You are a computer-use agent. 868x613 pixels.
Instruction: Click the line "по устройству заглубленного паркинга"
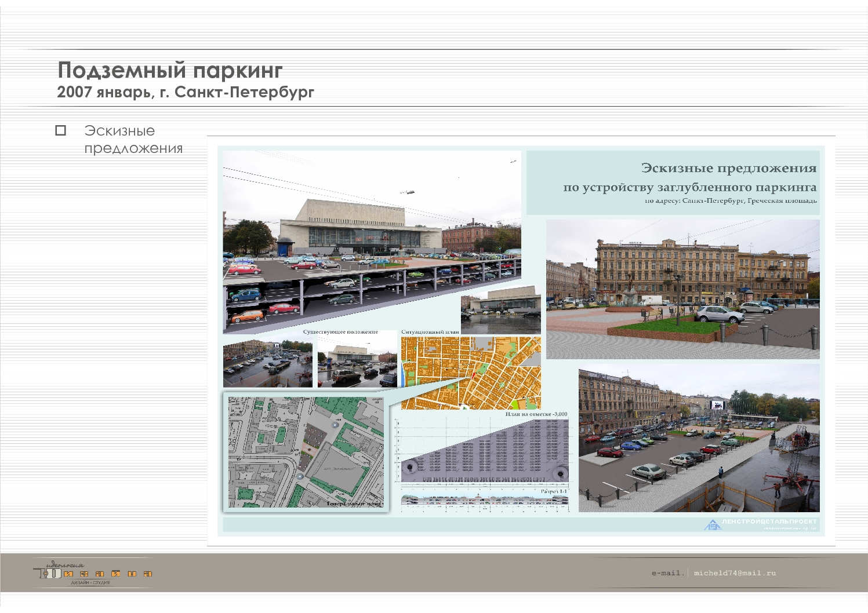click(x=690, y=187)
